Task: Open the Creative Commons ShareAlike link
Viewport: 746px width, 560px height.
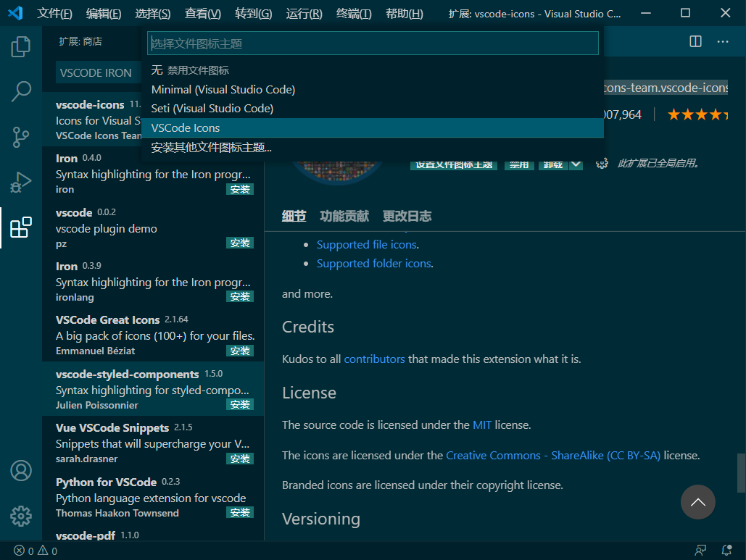Action: click(x=553, y=456)
